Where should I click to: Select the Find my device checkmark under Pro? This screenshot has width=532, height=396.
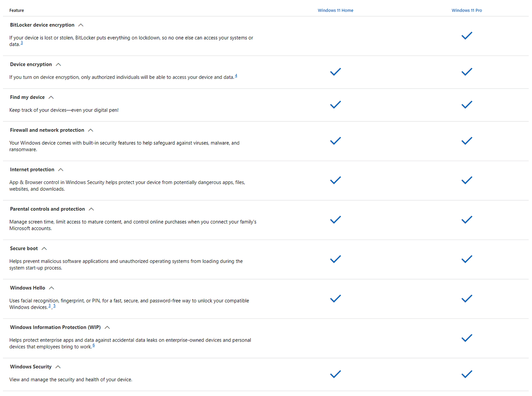(467, 104)
